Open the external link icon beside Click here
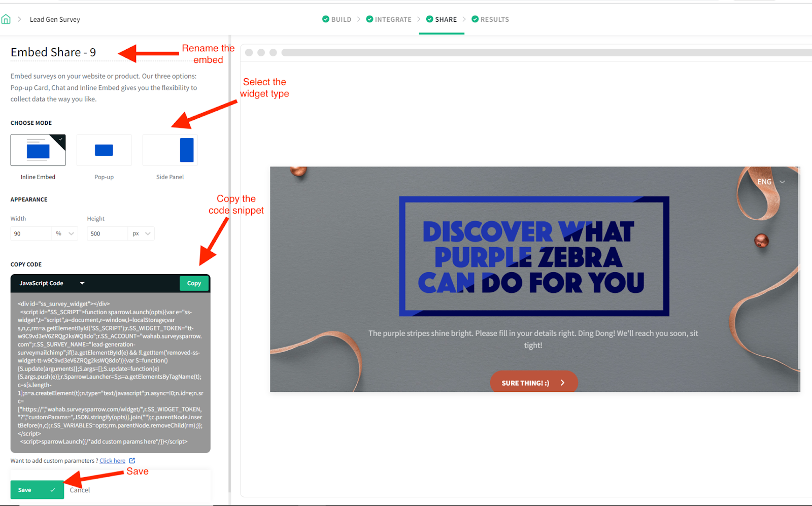 132,461
